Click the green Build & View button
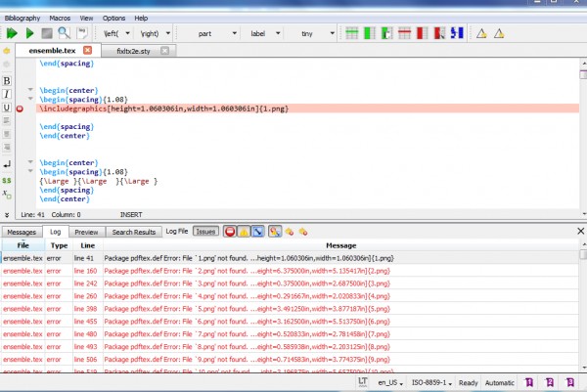Viewport: 587px width, 392px height. click(x=12, y=33)
